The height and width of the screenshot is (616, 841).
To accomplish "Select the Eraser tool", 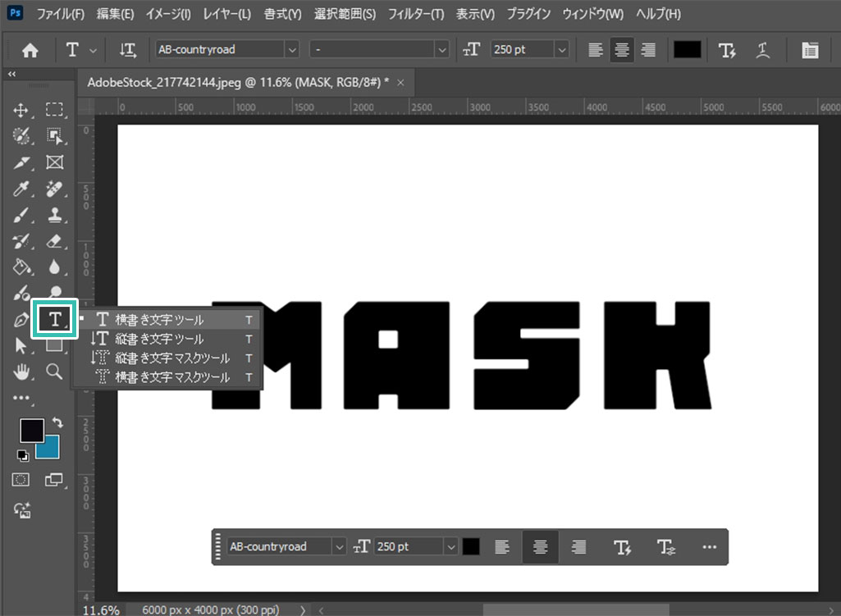I will click(x=54, y=241).
